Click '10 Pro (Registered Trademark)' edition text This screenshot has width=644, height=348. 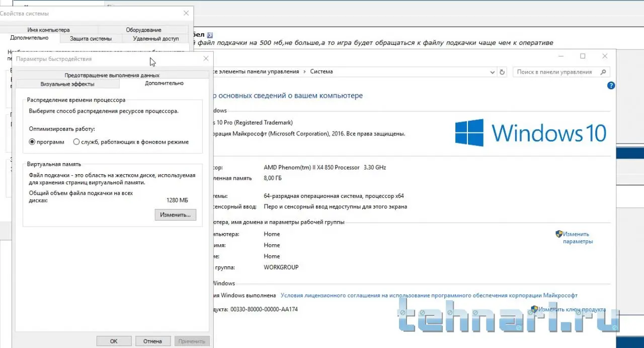tap(254, 122)
